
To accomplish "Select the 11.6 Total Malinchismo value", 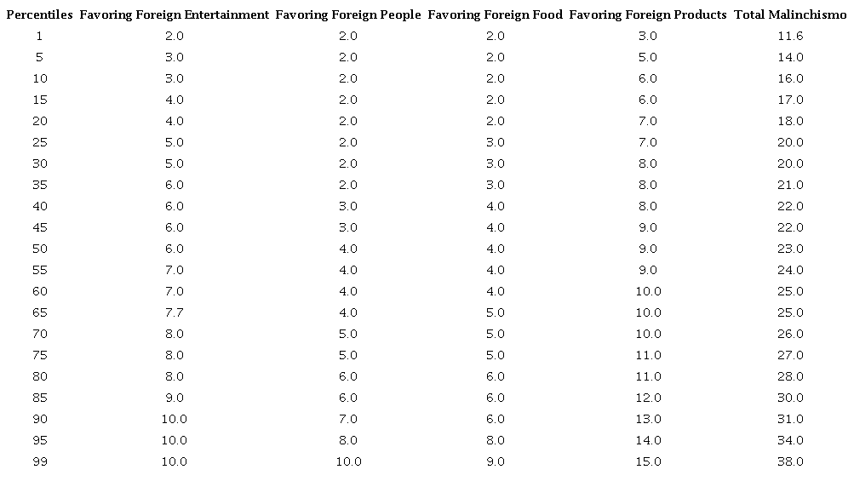I will 790,36.
